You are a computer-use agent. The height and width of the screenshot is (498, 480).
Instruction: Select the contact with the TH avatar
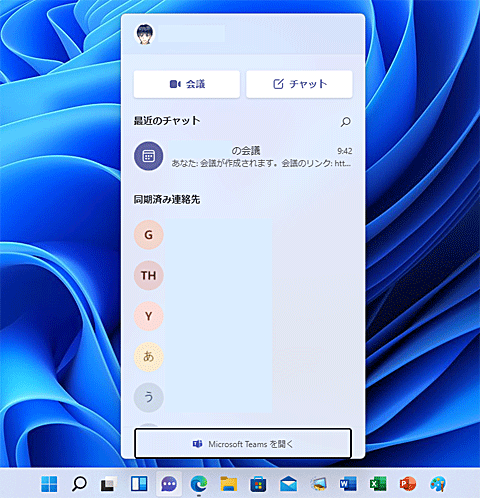tap(149, 275)
